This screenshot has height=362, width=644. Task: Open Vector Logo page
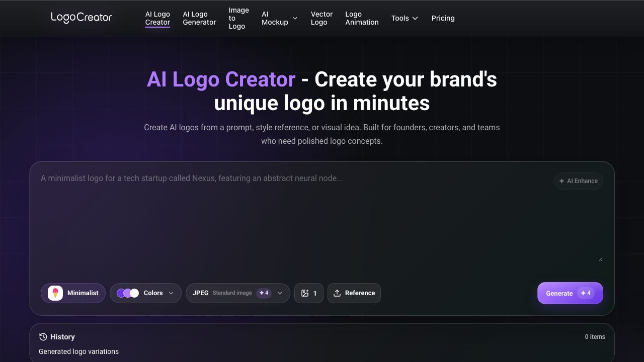coord(321,18)
